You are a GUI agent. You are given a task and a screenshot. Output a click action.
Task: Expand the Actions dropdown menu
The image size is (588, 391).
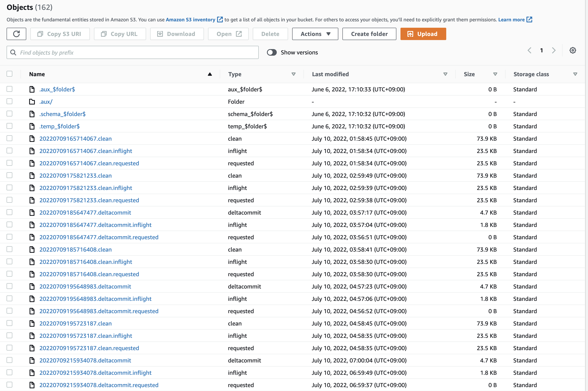(315, 34)
